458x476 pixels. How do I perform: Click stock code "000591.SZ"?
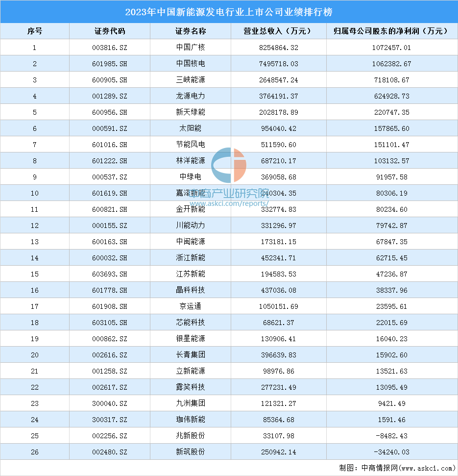click(x=110, y=129)
